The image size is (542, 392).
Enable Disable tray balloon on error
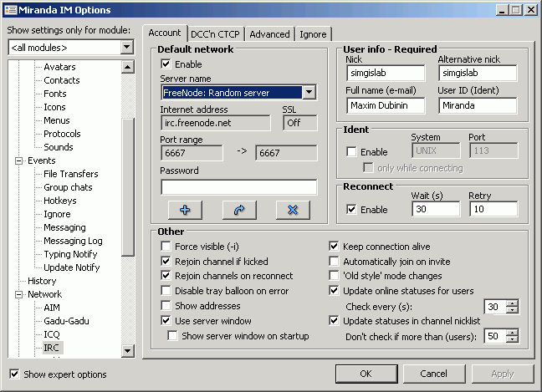pyautogui.click(x=166, y=291)
